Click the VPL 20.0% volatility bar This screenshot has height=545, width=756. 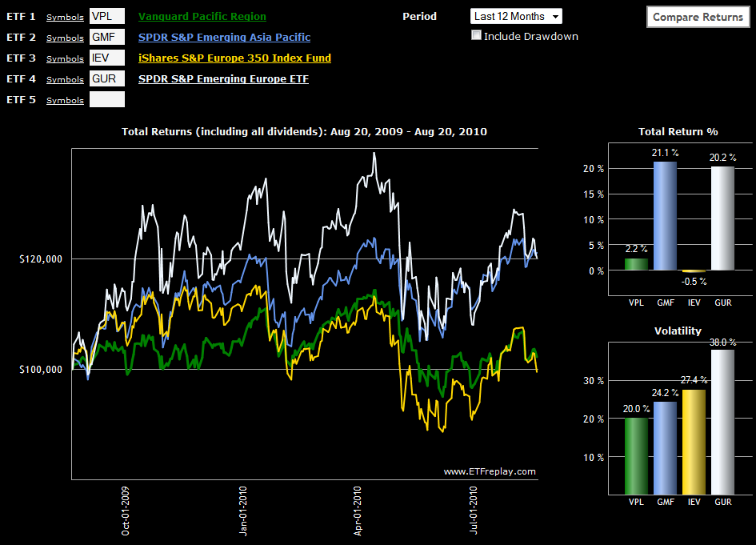[x=636, y=456]
